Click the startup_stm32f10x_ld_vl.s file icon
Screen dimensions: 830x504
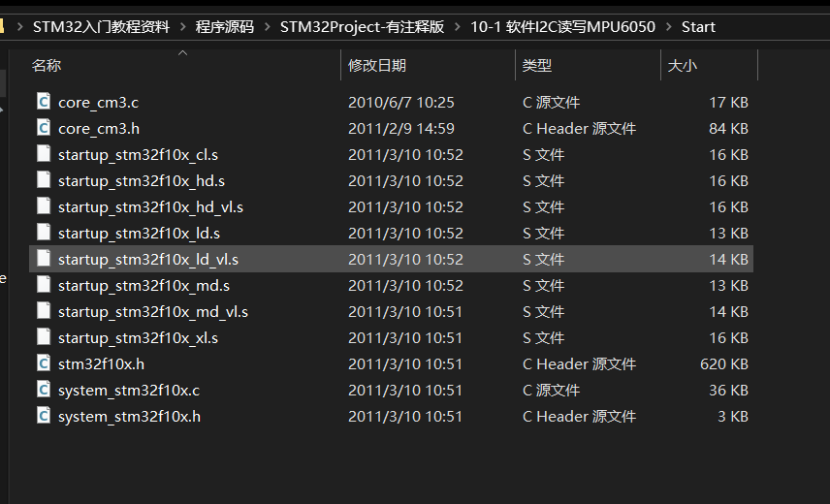(x=44, y=258)
